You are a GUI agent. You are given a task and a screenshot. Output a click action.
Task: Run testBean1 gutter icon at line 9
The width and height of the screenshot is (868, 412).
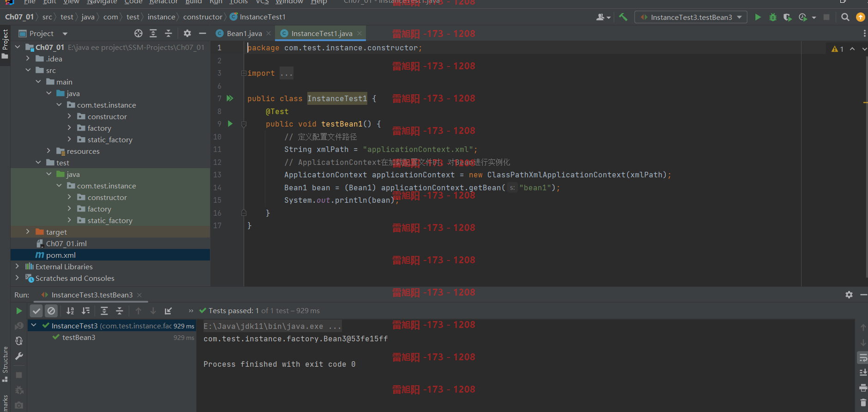tap(230, 124)
